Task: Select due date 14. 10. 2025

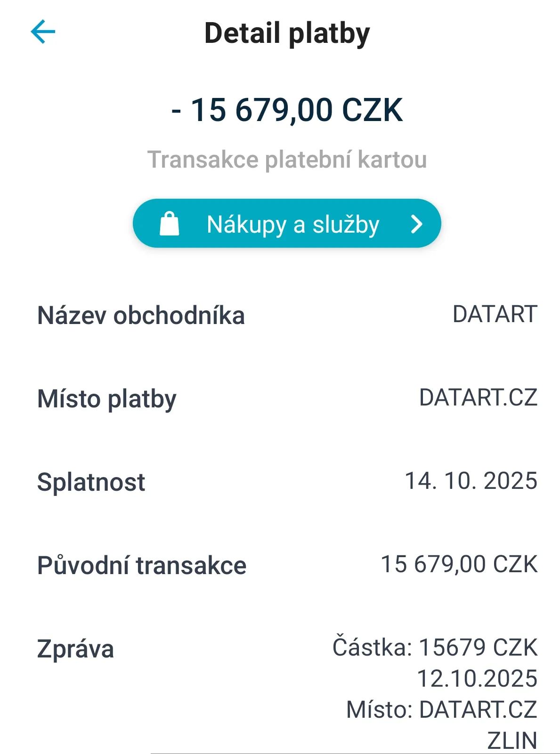Action: pos(471,481)
